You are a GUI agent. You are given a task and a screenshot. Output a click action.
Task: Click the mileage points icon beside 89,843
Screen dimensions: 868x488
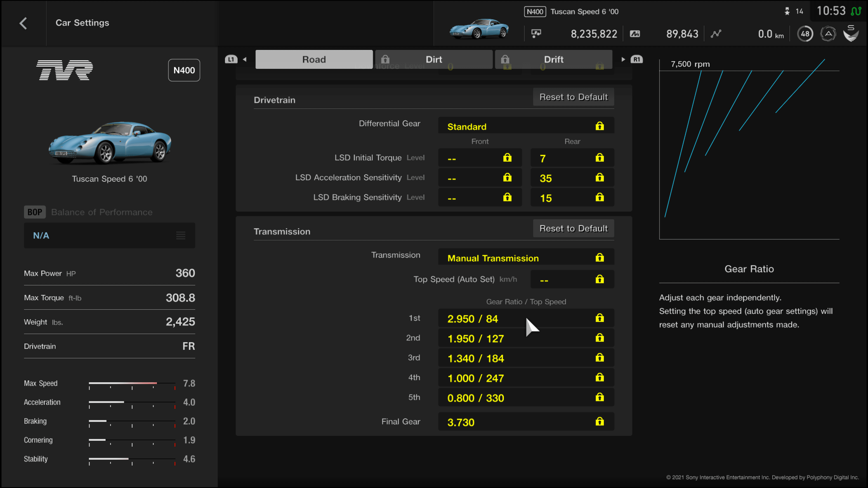tap(635, 34)
